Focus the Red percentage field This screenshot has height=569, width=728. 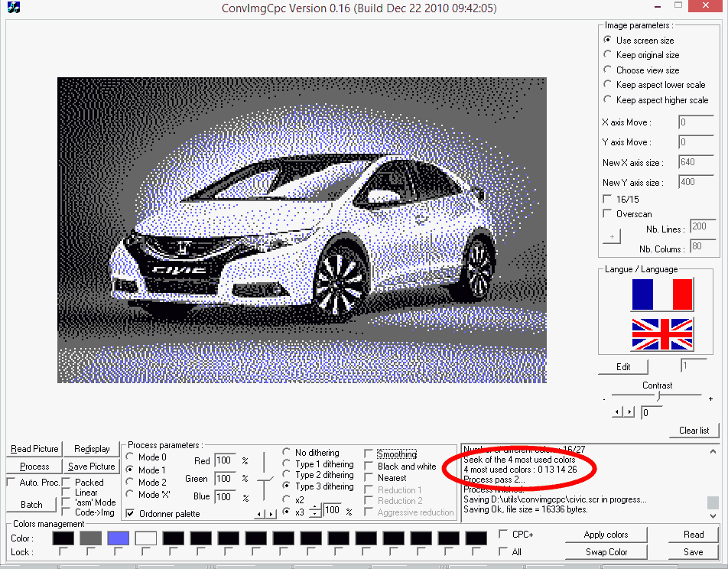tap(225, 460)
